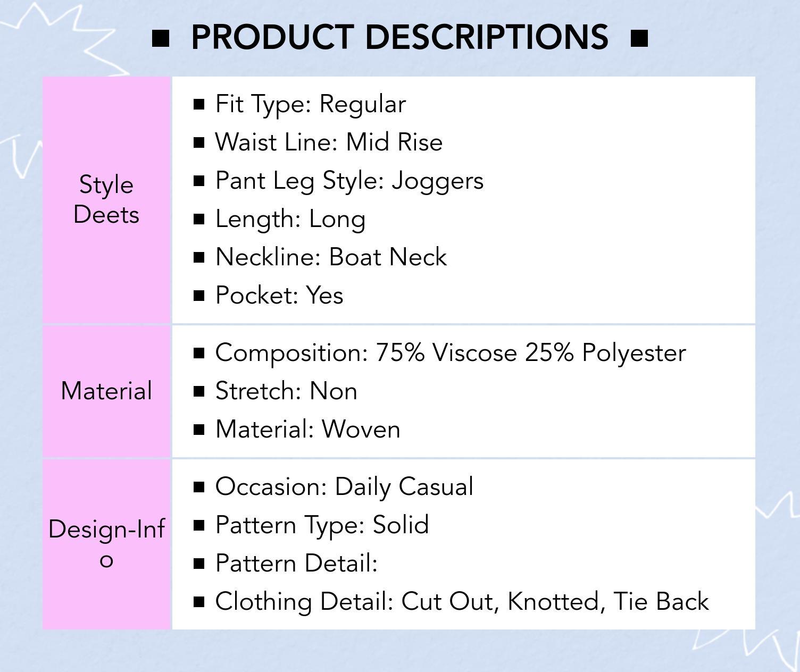
Task: Click the bullet next to Waist Line
Action: click(199, 142)
